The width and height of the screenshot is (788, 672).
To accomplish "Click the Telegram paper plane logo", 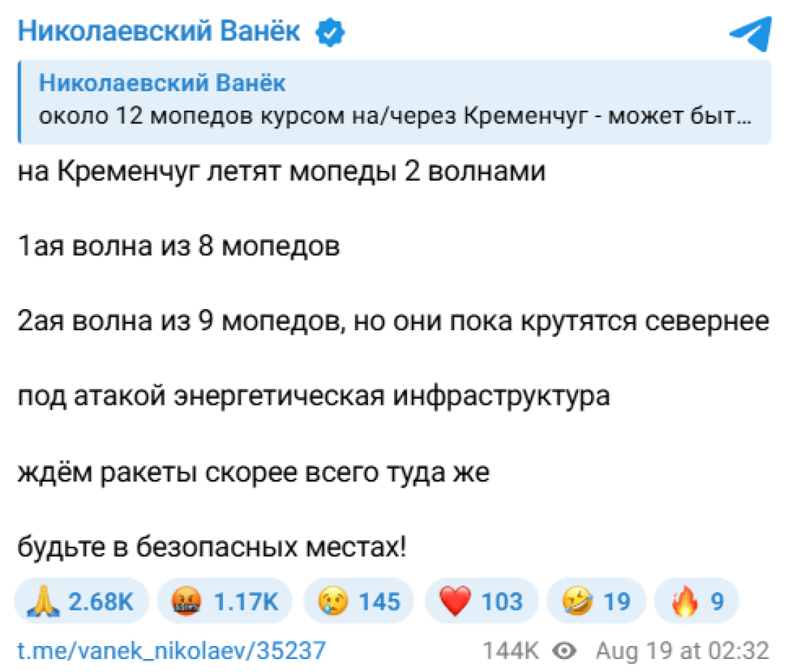I will [750, 33].
